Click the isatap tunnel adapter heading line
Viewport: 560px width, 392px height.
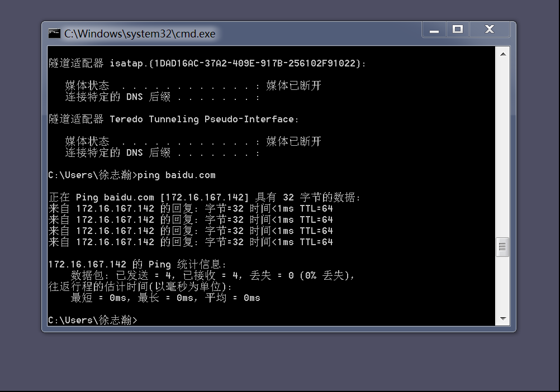[207, 63]
